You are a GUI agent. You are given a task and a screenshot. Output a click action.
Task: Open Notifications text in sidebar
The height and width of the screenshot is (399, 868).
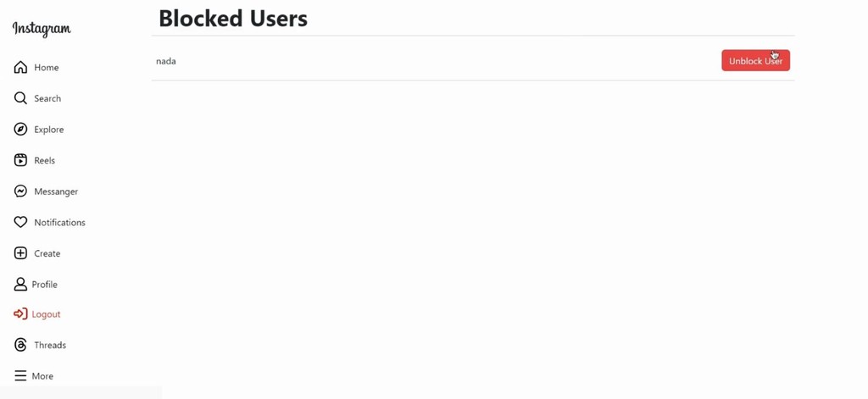60,223
